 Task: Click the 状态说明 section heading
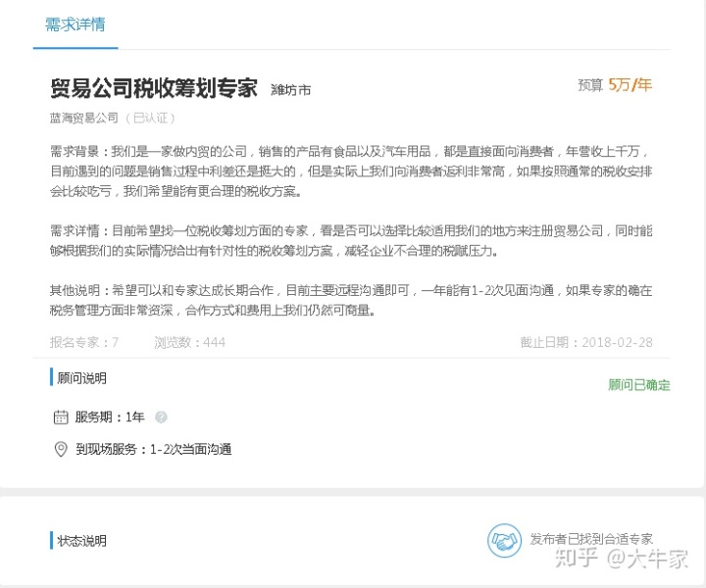click(x=81, y=540)
